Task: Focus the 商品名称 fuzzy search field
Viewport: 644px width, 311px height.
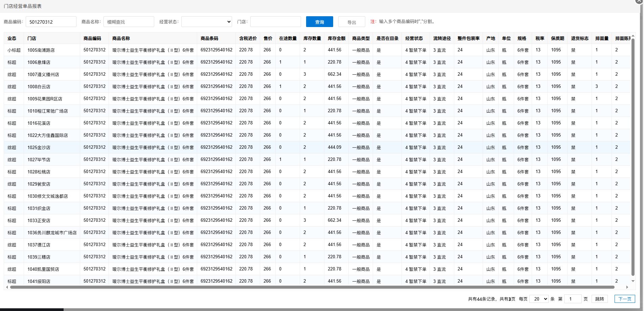Action: click(x=129, y=22)
